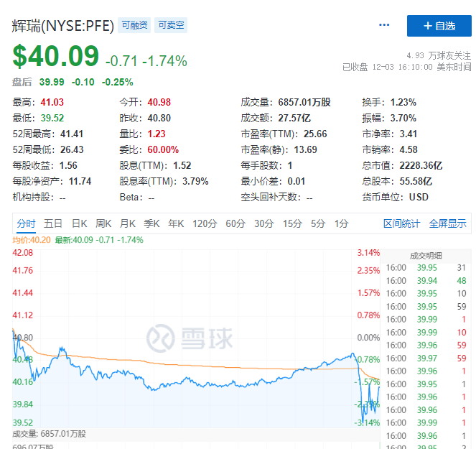The height and width of the screenshot is (449, 476).
Task: Switch to the 五日 chart tab
Action: pos(53,223)
